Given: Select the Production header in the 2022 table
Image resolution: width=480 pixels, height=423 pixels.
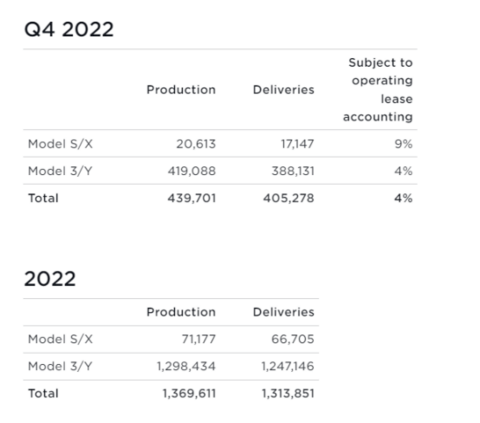Looking at the screenshot, I should click(181, 312).
